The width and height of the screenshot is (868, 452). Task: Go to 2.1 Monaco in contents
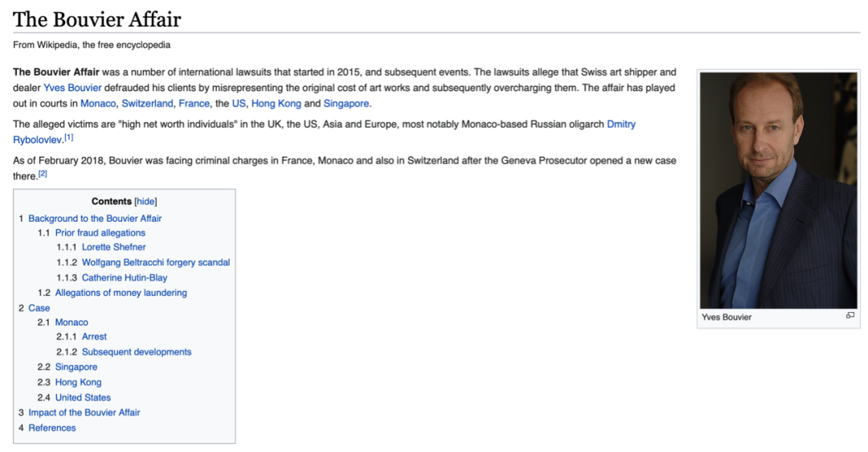(x=72, y=323)
